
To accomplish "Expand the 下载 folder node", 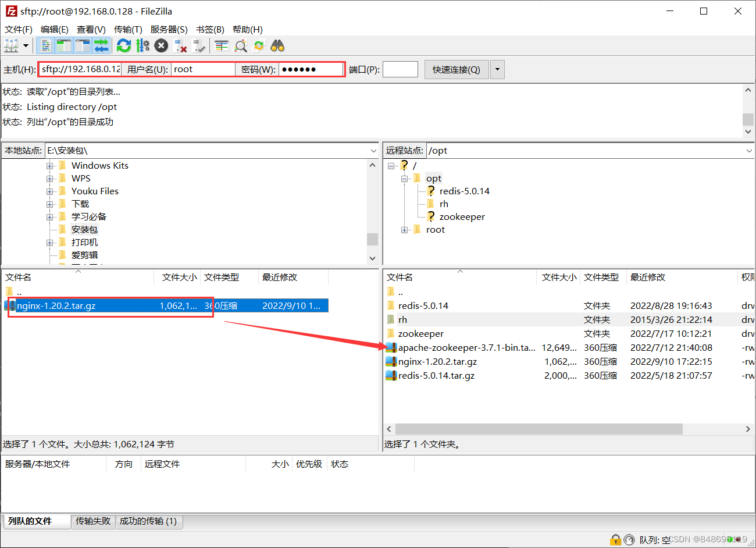I will pos(50,204).
